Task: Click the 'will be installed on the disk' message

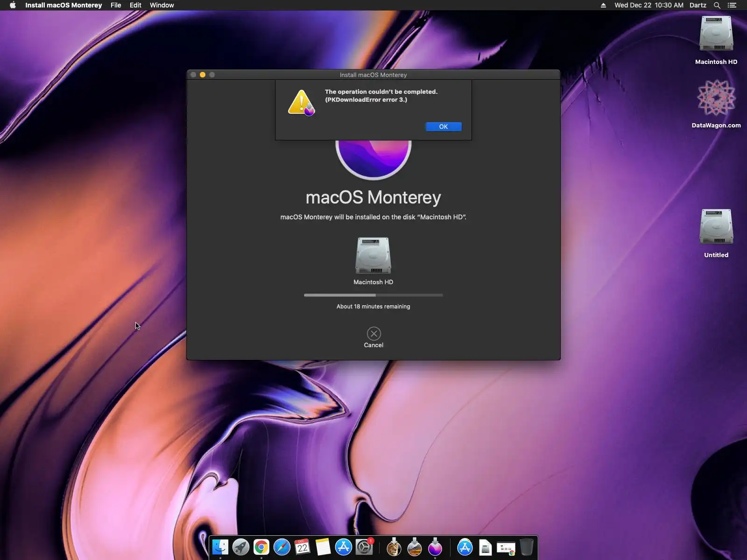Action: 373,217
